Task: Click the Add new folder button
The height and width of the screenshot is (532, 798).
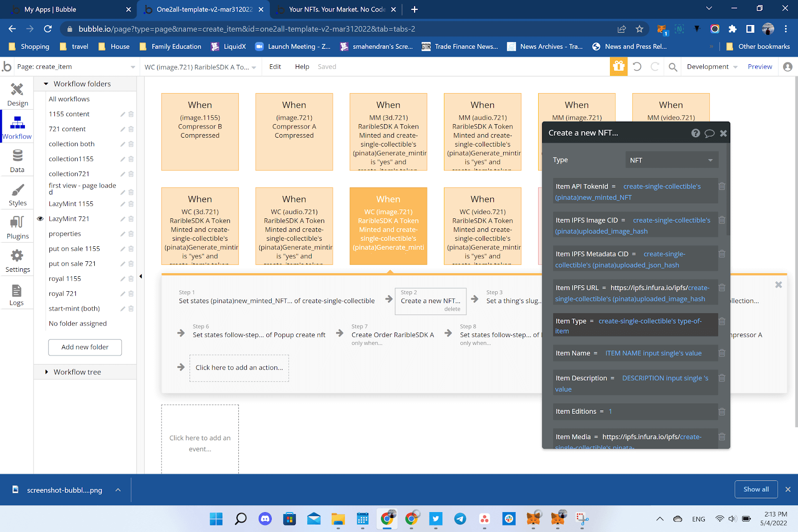Action: point(85,347)
